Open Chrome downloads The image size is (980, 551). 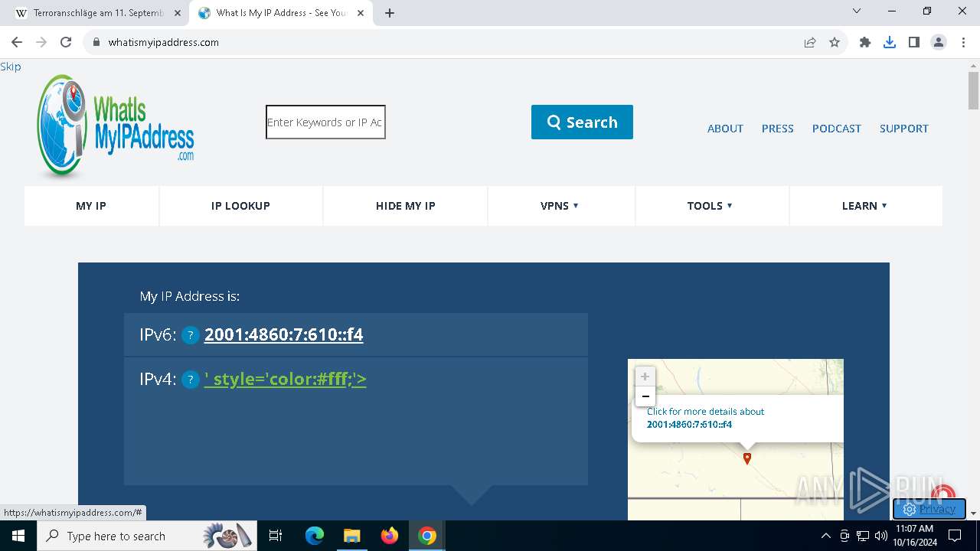point(890,42)
